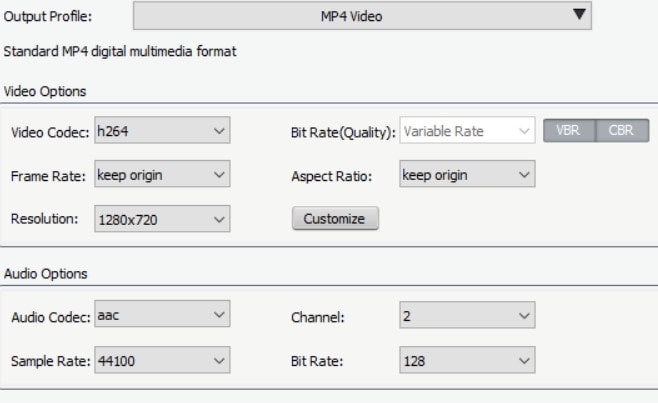Click the Frame Rate dropdown chevron
The width and height of the screenshot is (658, 403).
pyautogui.click(x=219, y=175)
